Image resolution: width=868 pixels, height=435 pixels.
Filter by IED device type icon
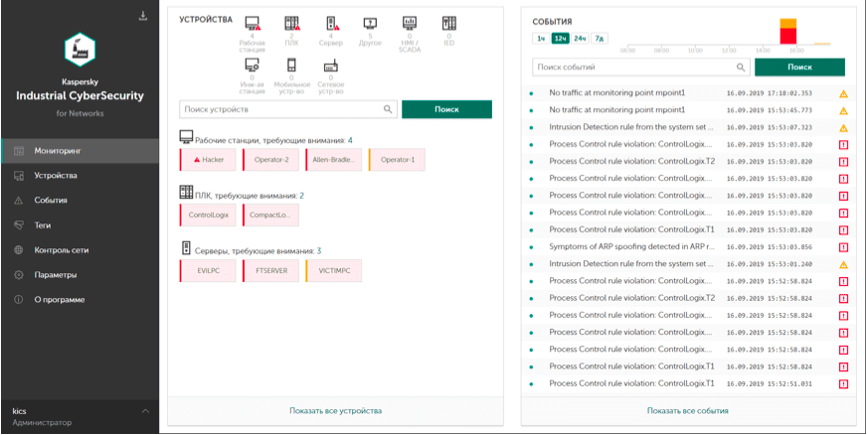point(449,23)
